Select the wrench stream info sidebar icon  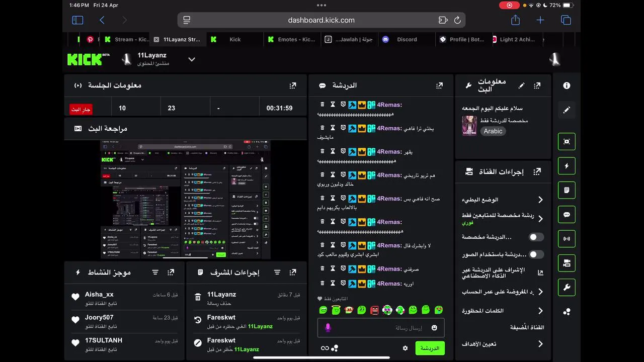point(567,288)
